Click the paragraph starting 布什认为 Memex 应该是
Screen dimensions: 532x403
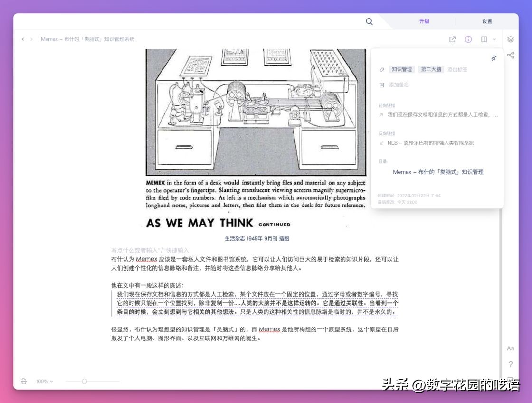(255, 263)
